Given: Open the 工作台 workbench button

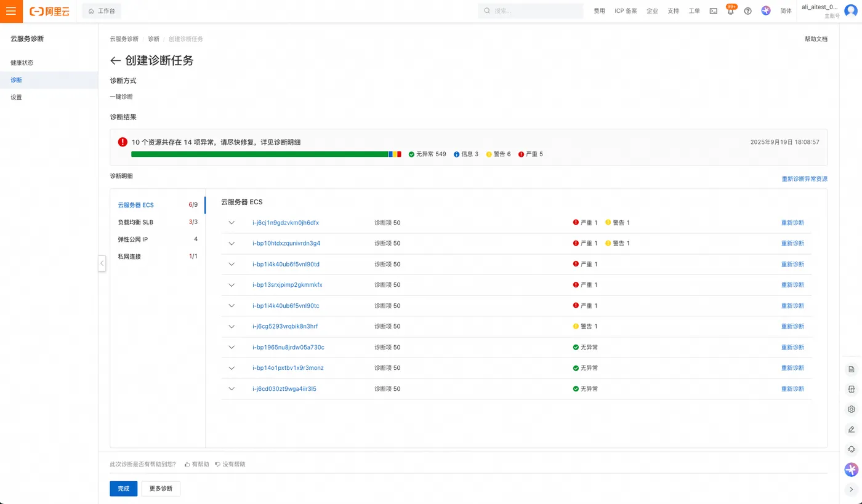Looking at the screenshot, I should [102, 11].
